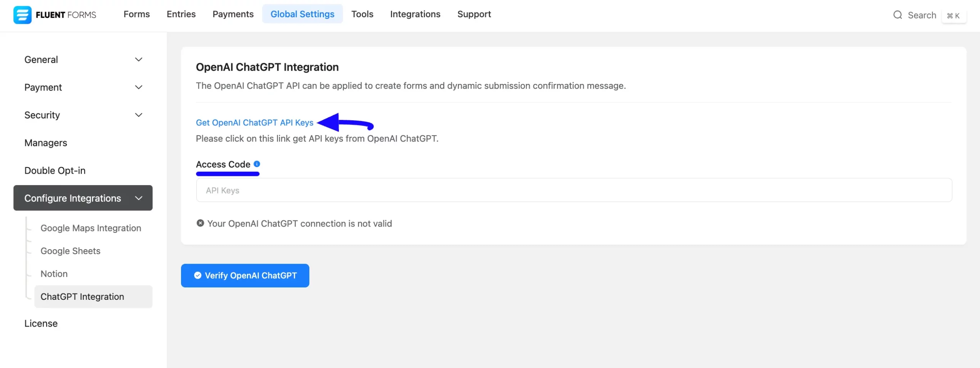The width and height of the screenshot is (980, 368).
Task: Click the search magnifier icon
Action: [x=898, y=15]
